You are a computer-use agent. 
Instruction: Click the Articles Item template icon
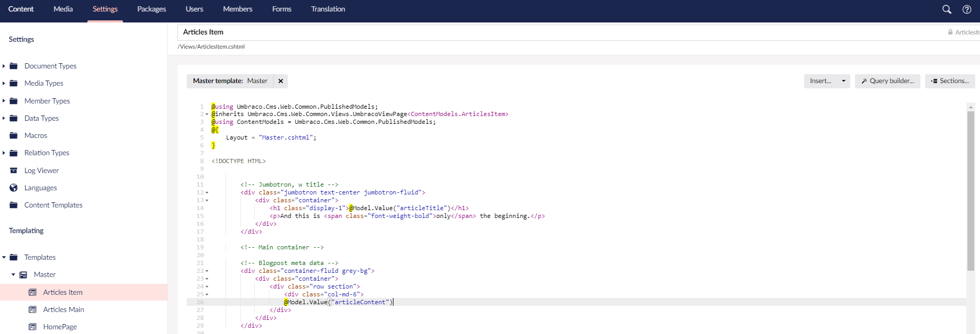click(x=32, y=292)
